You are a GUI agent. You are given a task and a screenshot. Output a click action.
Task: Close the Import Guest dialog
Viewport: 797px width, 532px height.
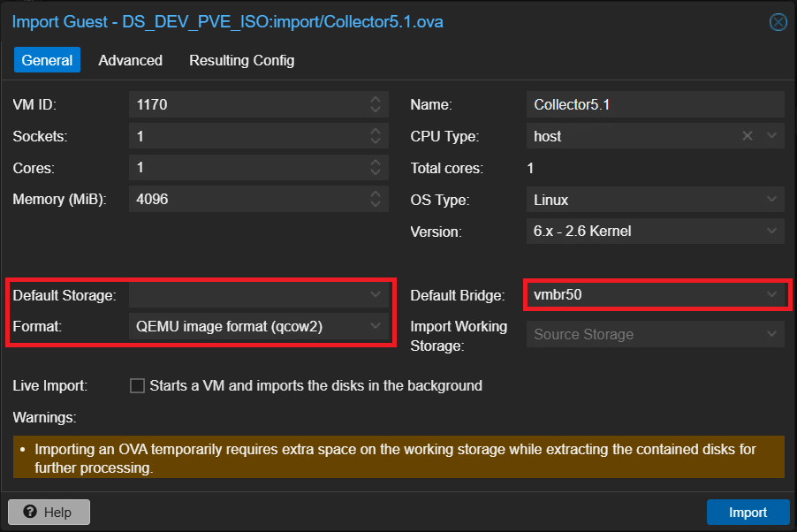(x=778, y=22)
